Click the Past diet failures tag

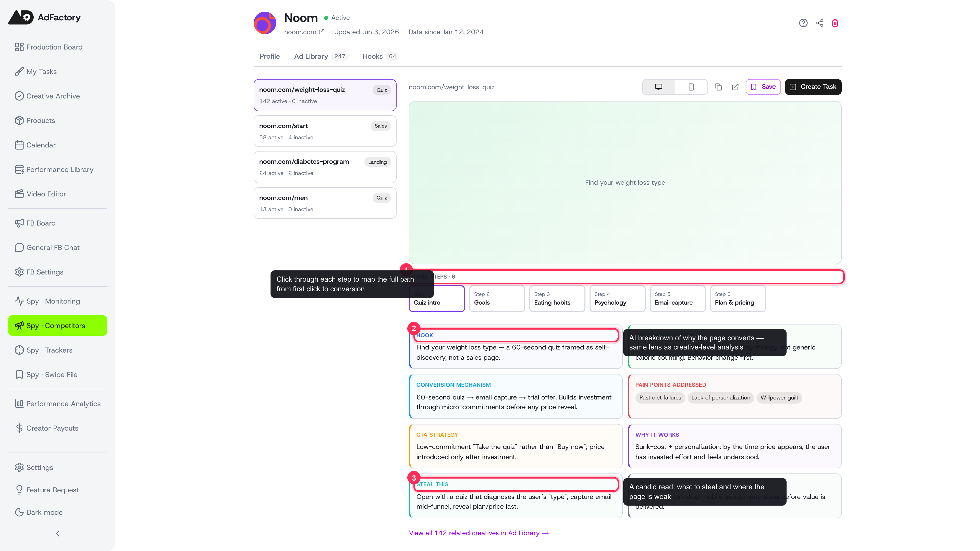click(x=660, y=398)
